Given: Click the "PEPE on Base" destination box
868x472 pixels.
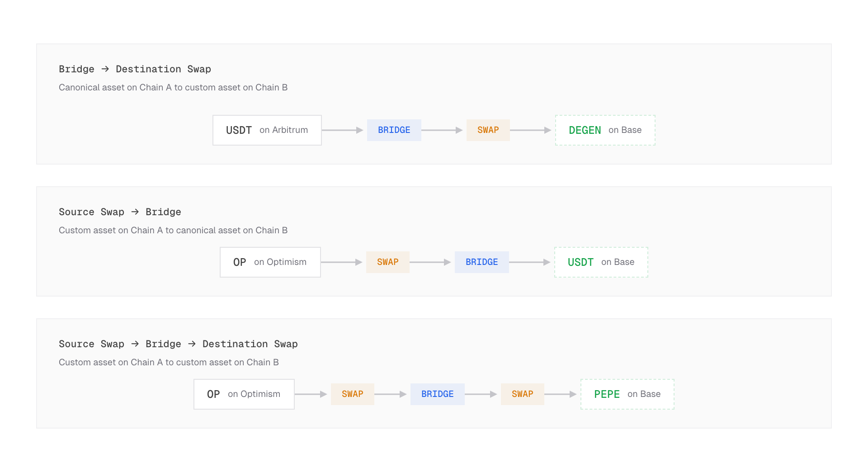Looking at the screenshot, I should (627, 394).
